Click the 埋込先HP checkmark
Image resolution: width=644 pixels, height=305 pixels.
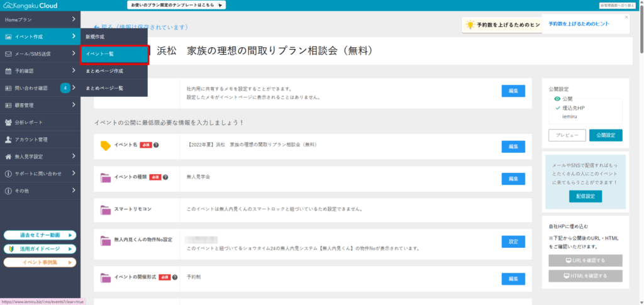pyautogui.click(x=558, y=108)
